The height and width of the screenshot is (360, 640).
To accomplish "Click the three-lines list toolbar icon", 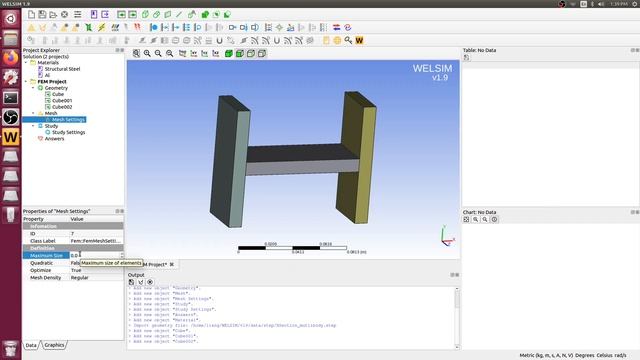I will (x=78, y=15).
